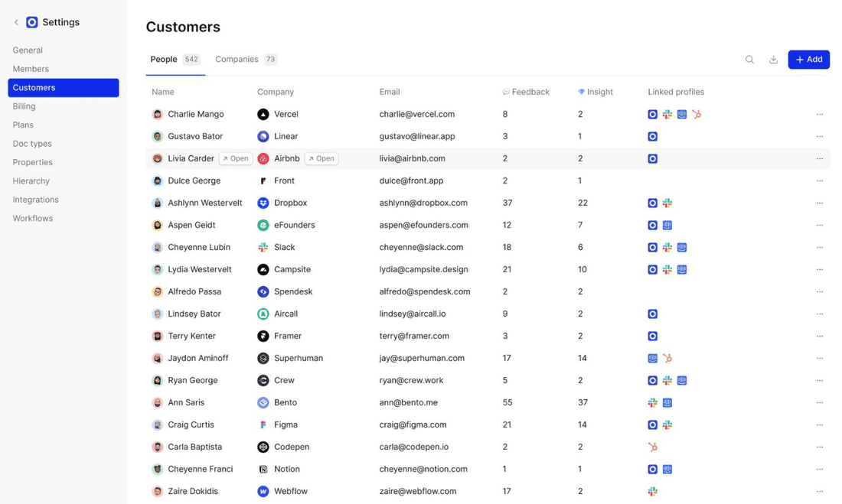Click the Dropbox company logo
The width and height of the screenshot is (842, 504).
click(264, 203)
